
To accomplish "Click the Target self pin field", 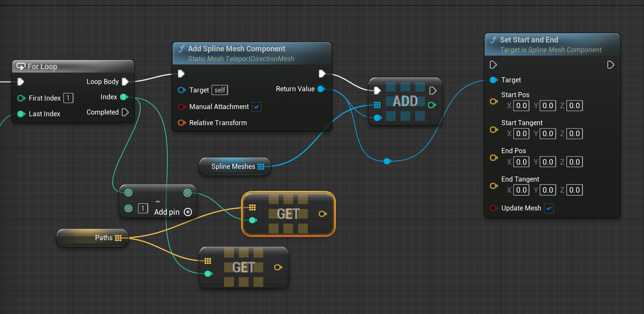I will [220, 90].
